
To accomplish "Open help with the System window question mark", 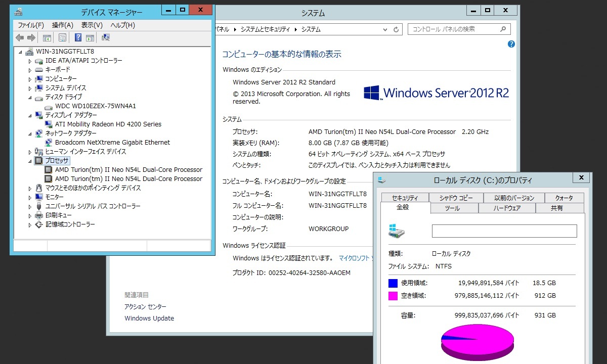I will coord(511,44).
